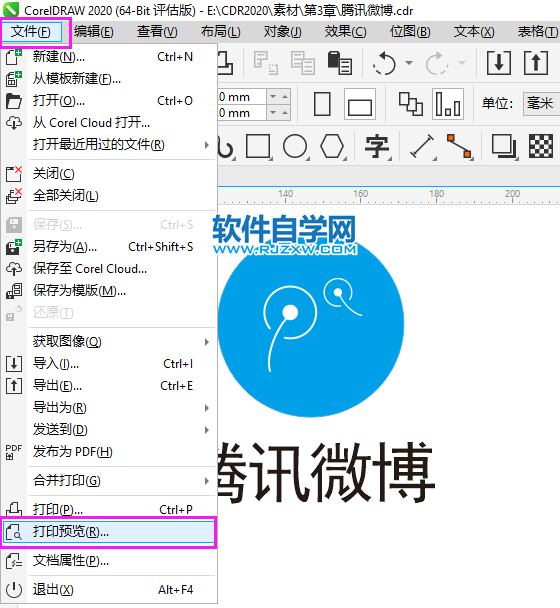Image resolution: width=560 pixels, height=608 pixels.
Task: Expand 合并打印(G) submenu
Action: 109,481
